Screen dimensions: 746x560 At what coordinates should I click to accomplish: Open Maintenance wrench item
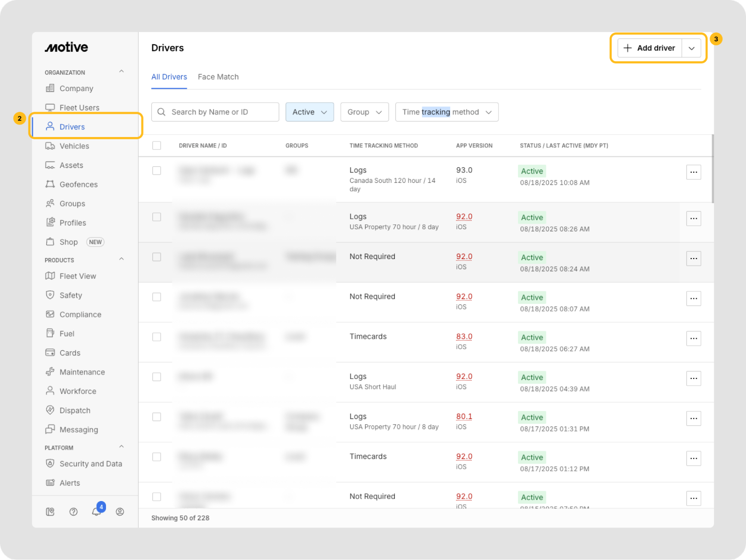[x=82, y=372]
